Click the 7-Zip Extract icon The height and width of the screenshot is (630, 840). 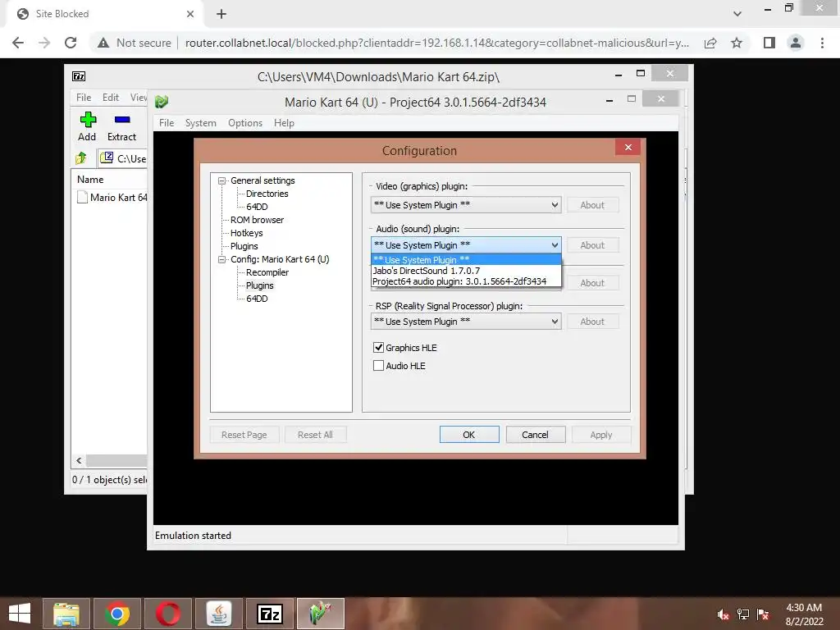tap(122, 120)
